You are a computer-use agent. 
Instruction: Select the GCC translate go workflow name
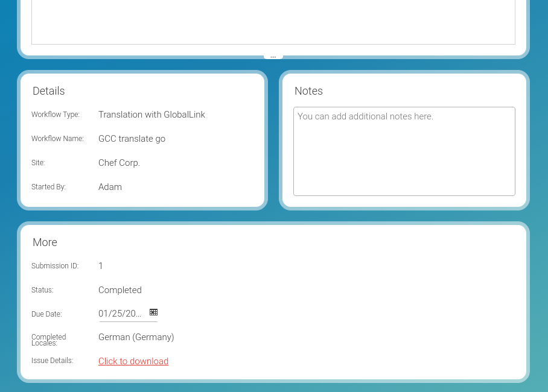(x=132, y=139)
